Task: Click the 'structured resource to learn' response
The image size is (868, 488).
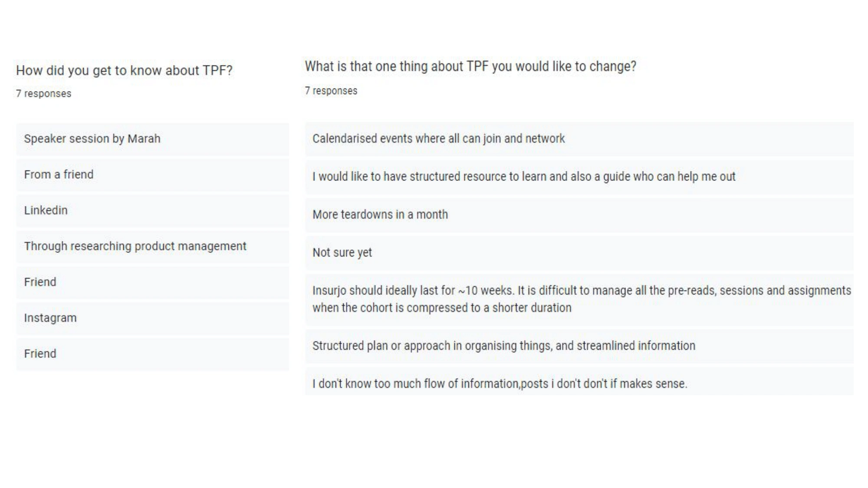Action: pyautogui.click(x=579, y=177)
